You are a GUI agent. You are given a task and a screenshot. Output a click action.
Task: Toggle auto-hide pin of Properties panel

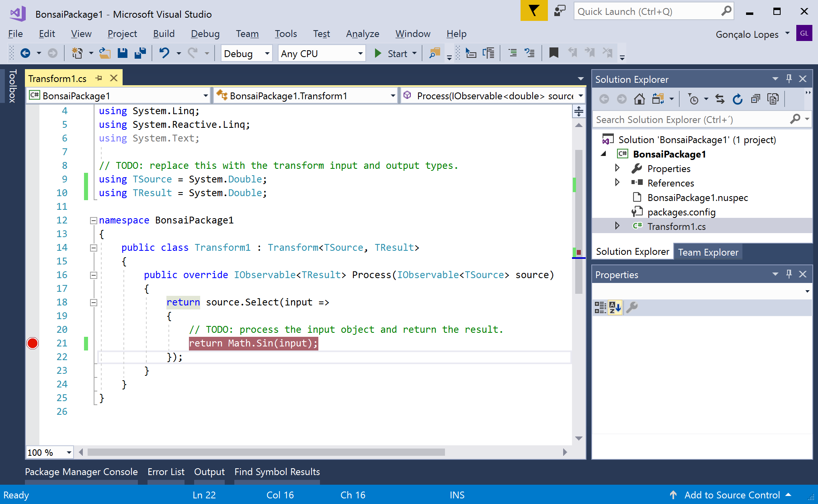tap(789, 274)
